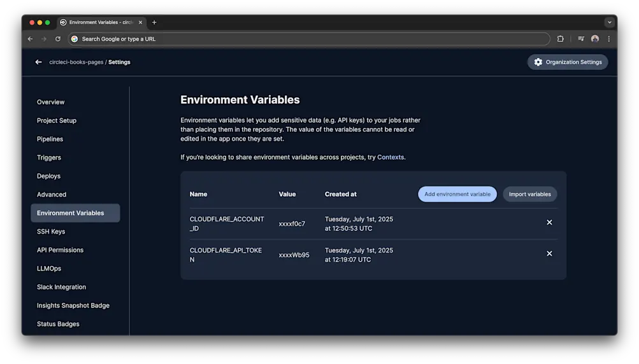Click the Settings breadcrumb text

click(119, 62)
